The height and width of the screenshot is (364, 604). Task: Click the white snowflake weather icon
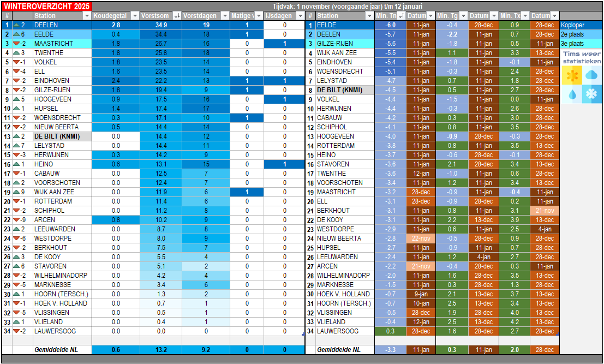(591, 94)
